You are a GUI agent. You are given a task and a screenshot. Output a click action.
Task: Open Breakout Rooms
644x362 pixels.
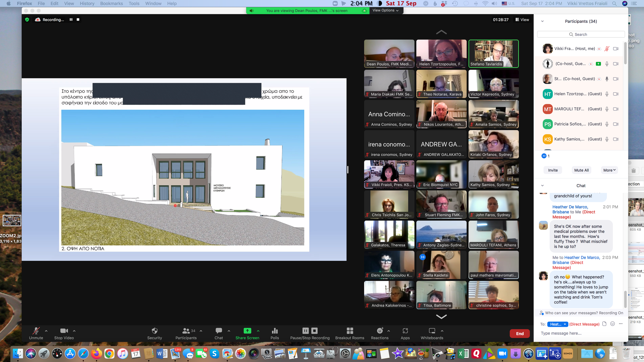click(349, 331)
